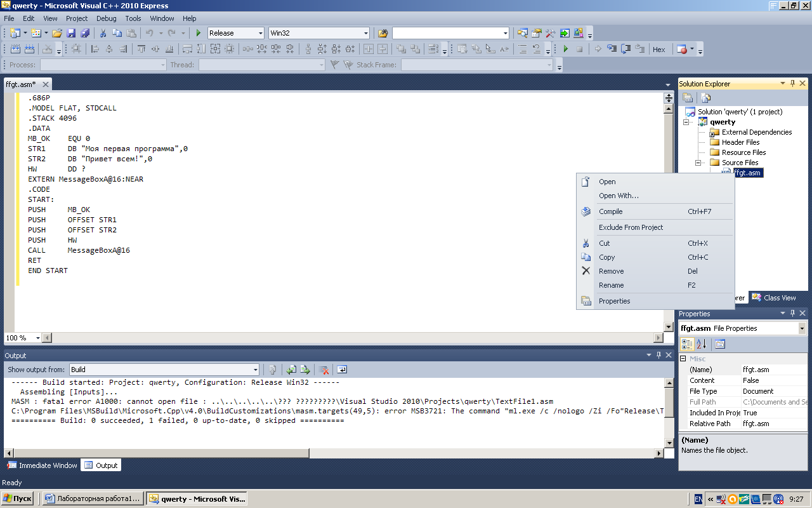Click Property Pages icon in Properties panel
The width and height of the screenshot is (812, 508).
point(720,344)
